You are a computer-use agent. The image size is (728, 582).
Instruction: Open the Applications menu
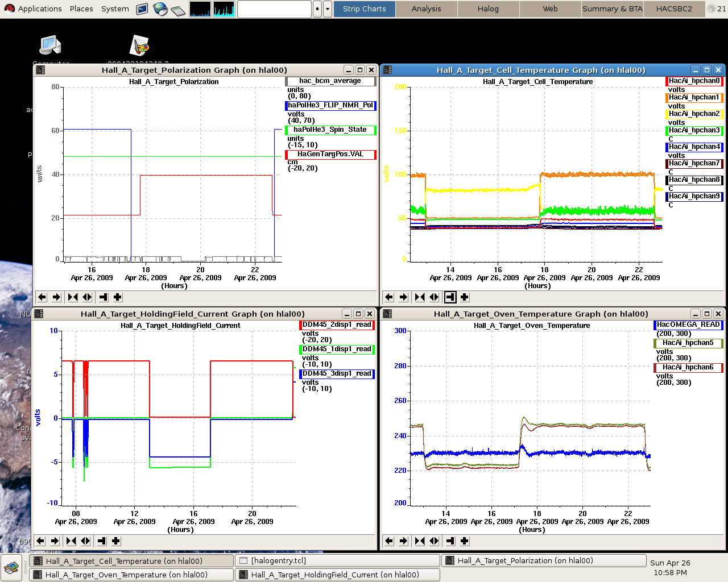33,9
